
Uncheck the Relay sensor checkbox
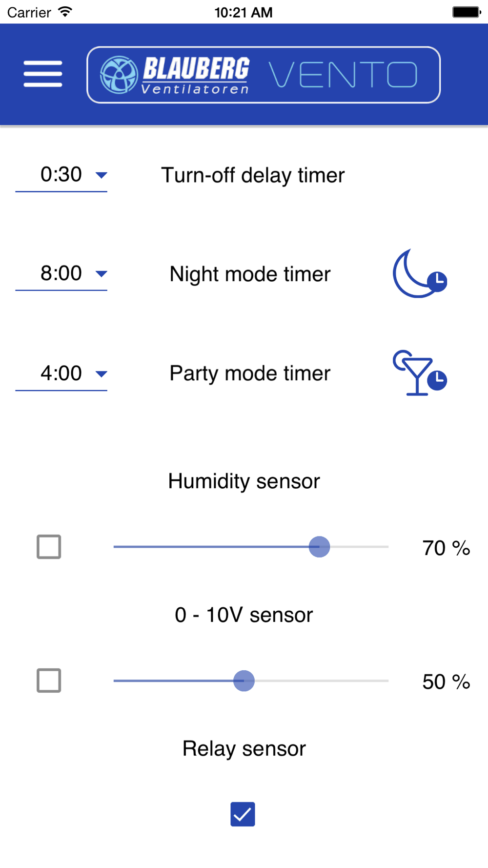[x=243, y=814]
